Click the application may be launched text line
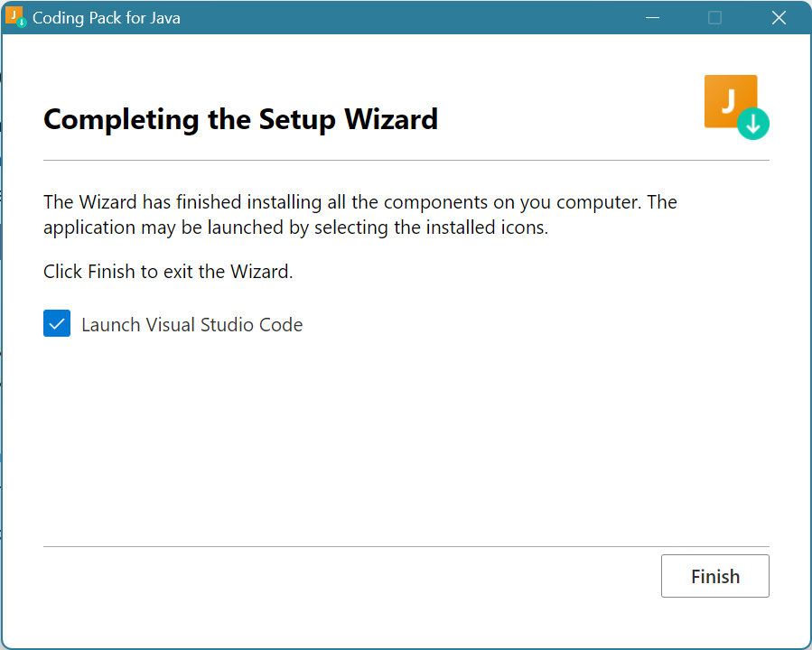812x650 pixels. click(295, 227)
